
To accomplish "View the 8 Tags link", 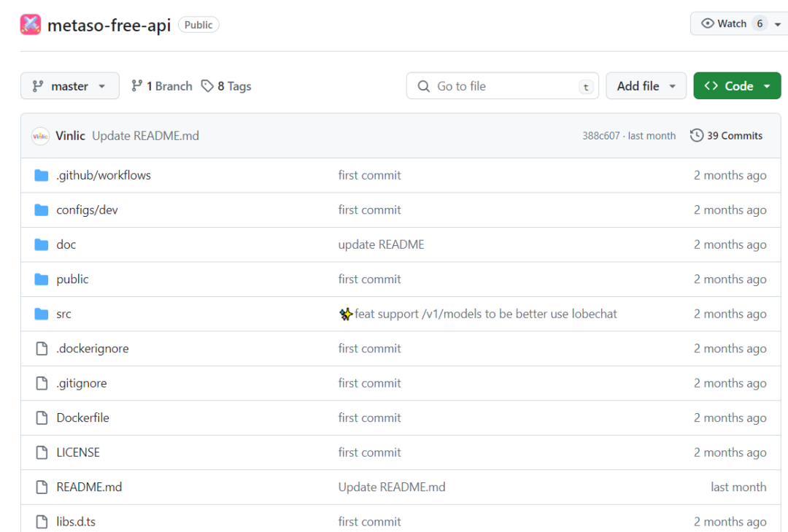I will click(226, 86).
